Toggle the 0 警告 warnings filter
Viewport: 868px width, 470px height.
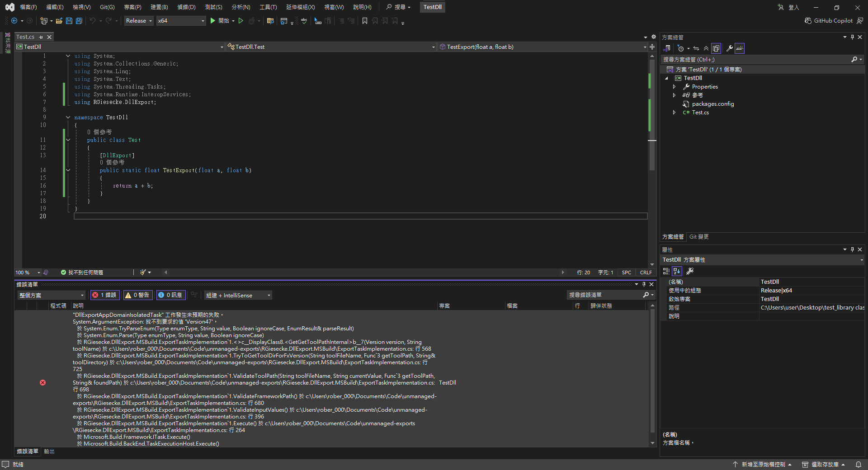(137, 295)
